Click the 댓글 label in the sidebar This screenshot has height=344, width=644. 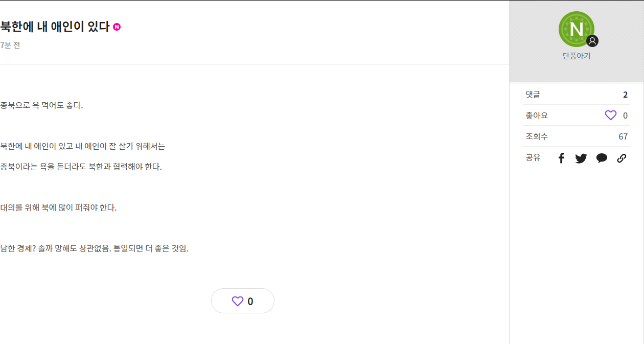(533, 95)
